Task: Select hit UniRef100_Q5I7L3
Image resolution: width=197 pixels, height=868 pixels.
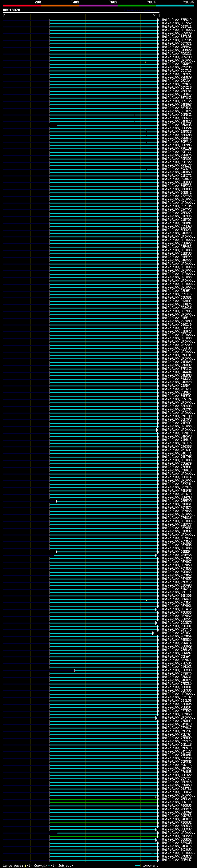Action: coord(176,71)
